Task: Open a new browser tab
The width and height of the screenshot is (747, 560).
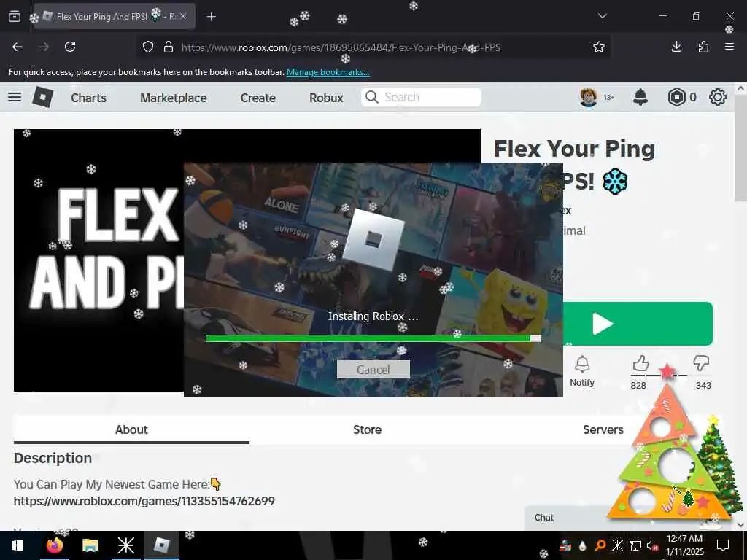Action: point(211,17)
